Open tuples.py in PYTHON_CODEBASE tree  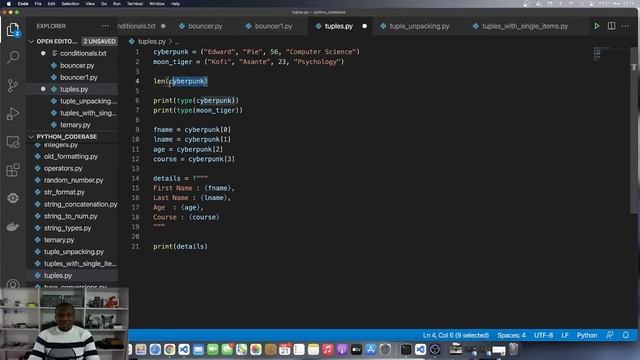tap(58, 276)
